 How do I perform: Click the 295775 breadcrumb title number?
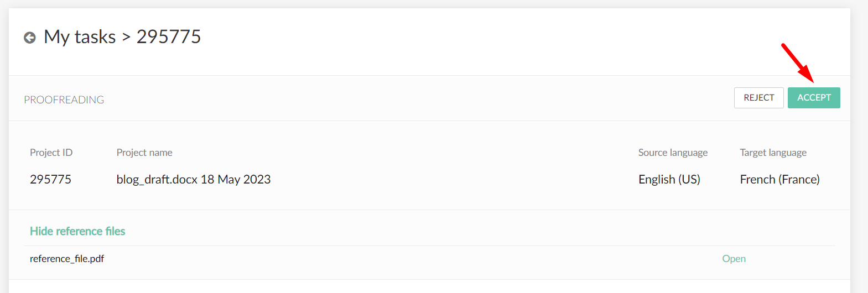[x=169, y=37]
